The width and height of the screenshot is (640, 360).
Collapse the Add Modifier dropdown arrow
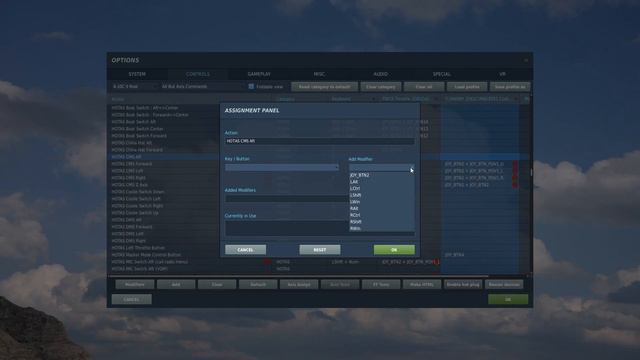[411, 167]
